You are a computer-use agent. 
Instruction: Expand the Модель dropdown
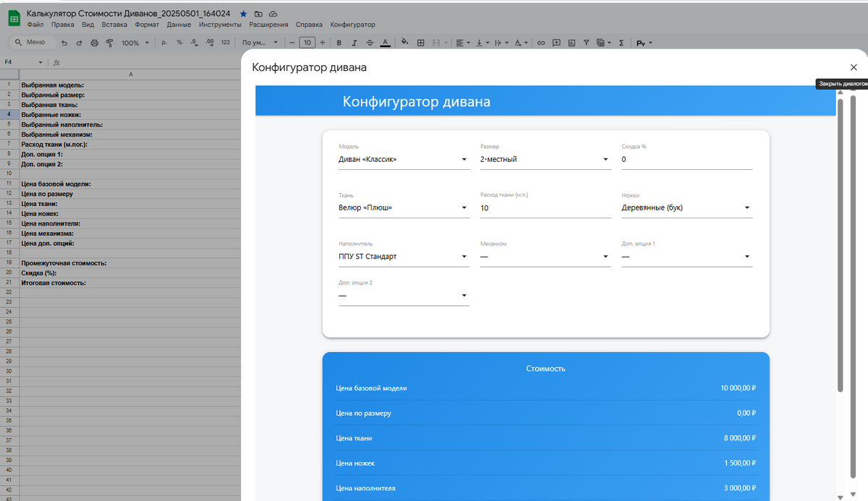(404, 159)
